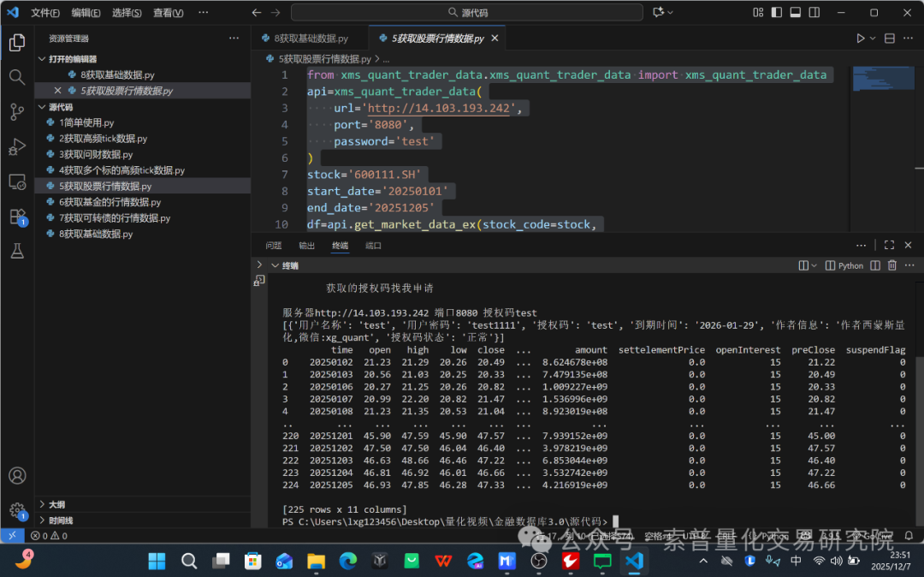Split the terminal panel icon
The width and height of the screenshot is (924, 577).
(875, 265)
